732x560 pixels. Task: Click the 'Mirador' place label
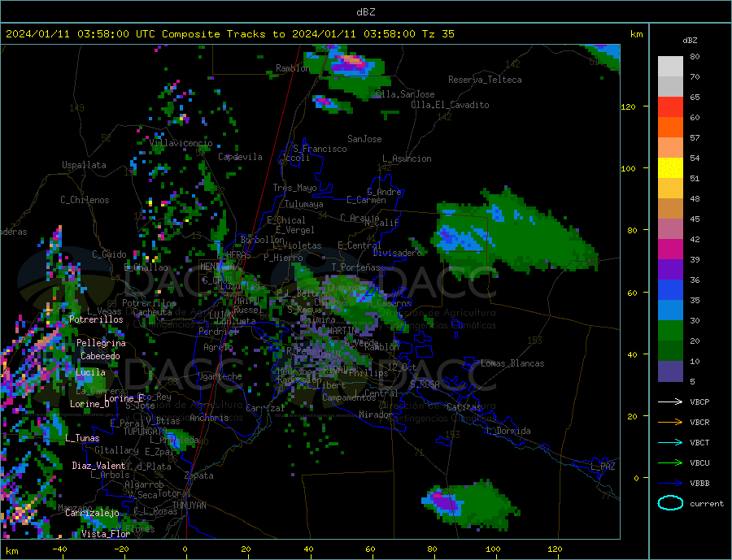(376, 415)
